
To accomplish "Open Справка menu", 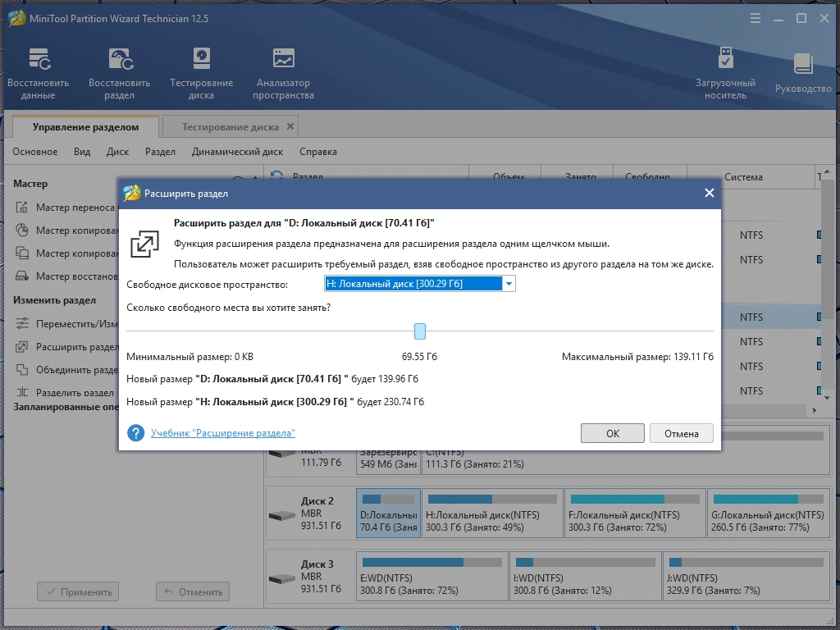I will pyautogui.click(x=318, y=152).
